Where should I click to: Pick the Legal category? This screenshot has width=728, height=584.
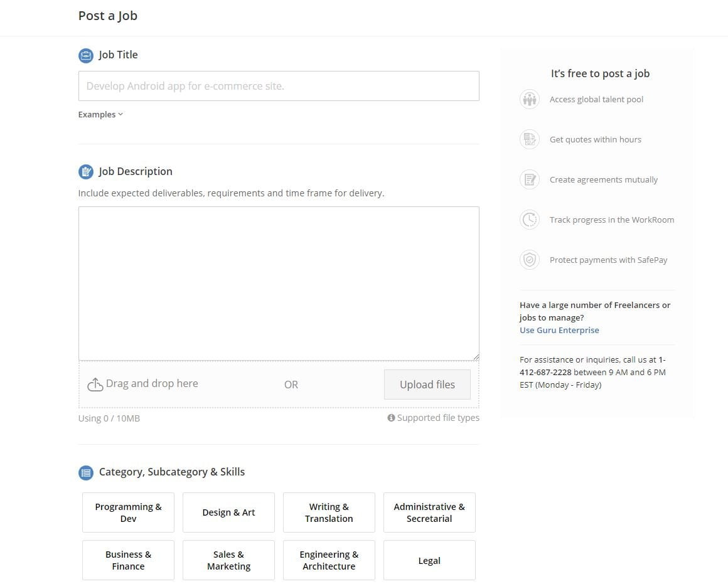click(x=429, y=560)
